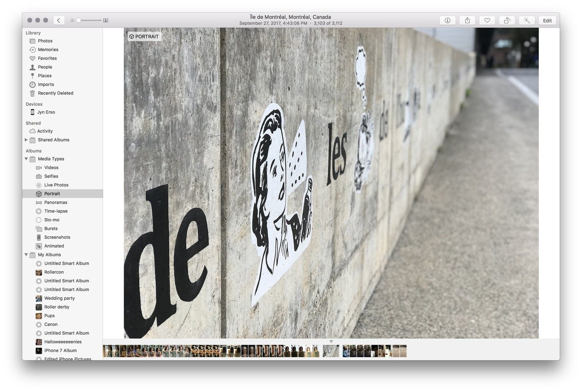Open the Live Photos media type
Screen dimensions: 582x392
pyautogui.click(x=56, y=185)
